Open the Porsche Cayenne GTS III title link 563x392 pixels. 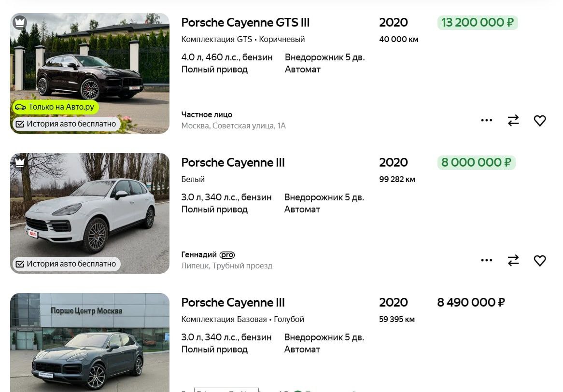[x=245, y=23]
